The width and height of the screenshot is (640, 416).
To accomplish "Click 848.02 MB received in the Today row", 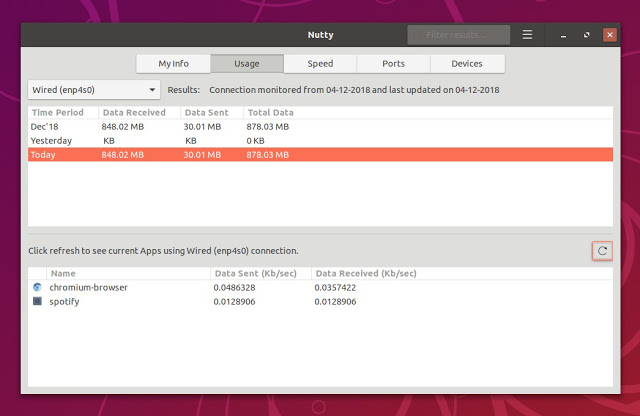I will click(x=122, y=155).
